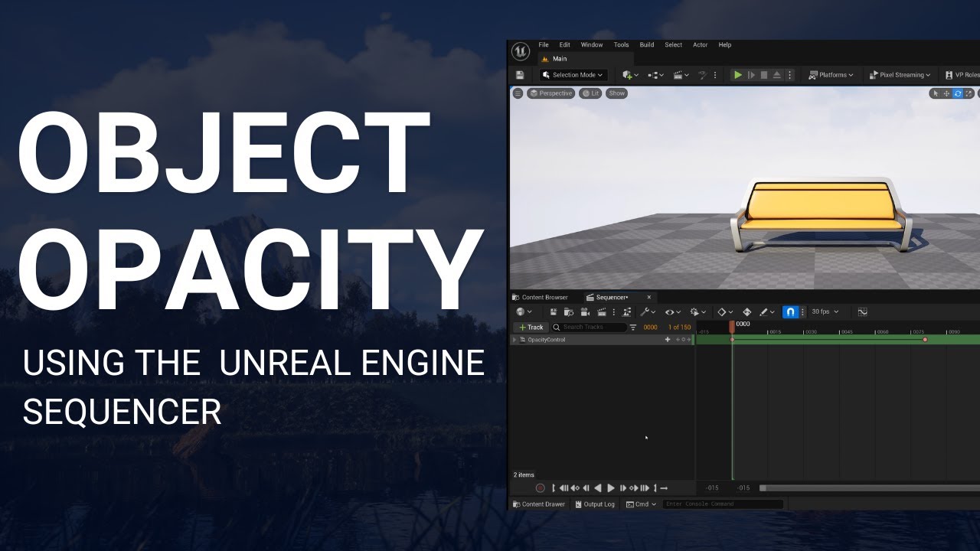Open the Sequencer pencil edit options dropdown

click(767, 312)
